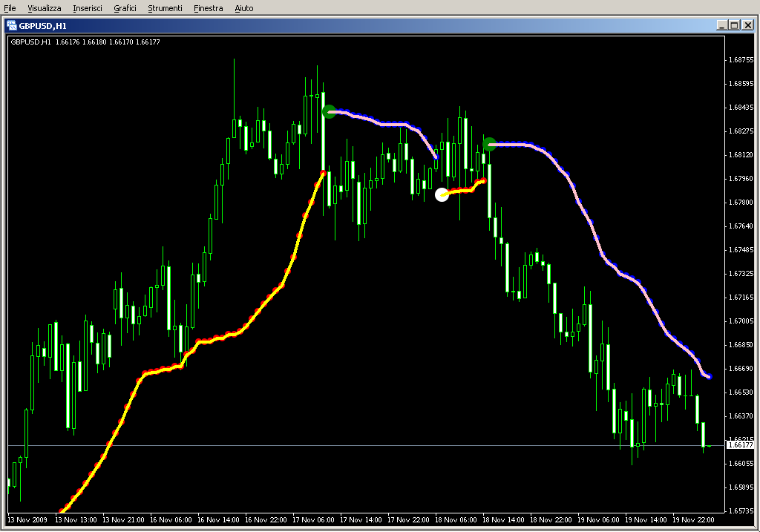Close the GBPUSD,H1 chart window
The height and width of the screenshot is (532, 760).
(748, 25)
